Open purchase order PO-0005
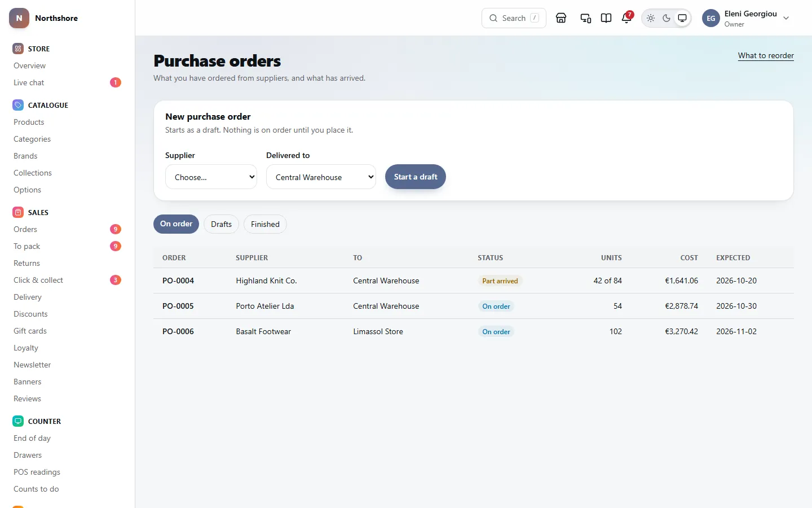 [178, 306]
